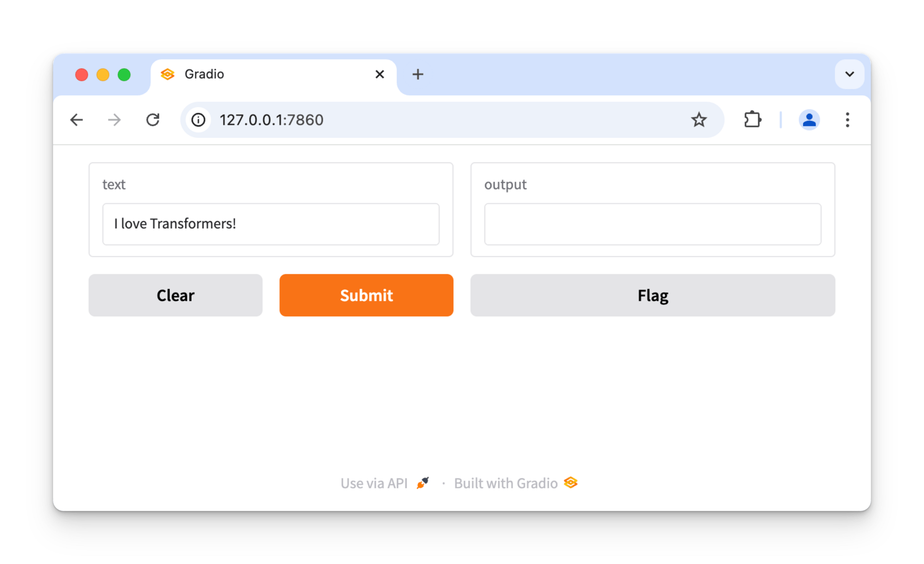Viewport: 924px width, 564px height.
Task: Close the Gradio tab
Action: tap(380, 74)
